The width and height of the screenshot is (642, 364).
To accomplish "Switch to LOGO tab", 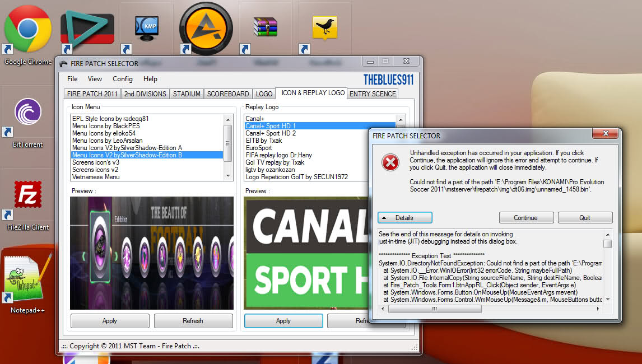I will 264,94.
